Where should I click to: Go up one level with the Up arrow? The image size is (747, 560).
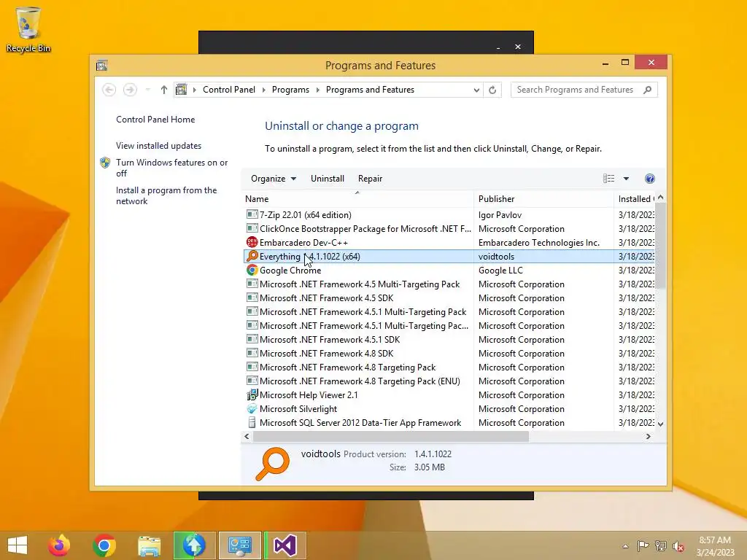point(164,90)
